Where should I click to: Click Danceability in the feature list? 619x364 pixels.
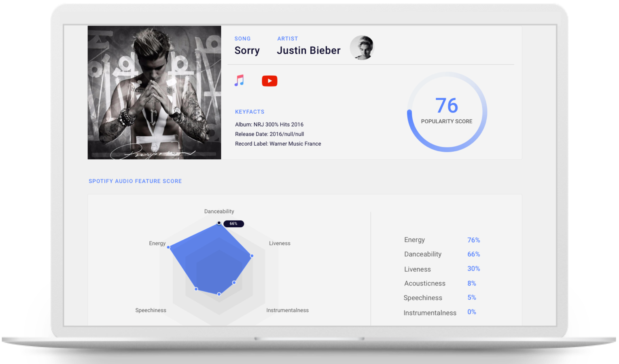423,254
